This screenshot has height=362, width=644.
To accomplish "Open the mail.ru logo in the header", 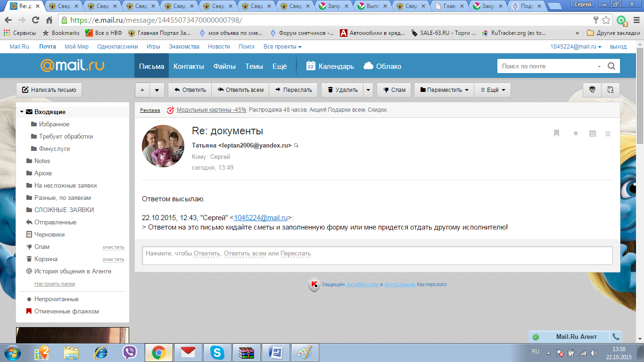I will click(x=72, y=66).
